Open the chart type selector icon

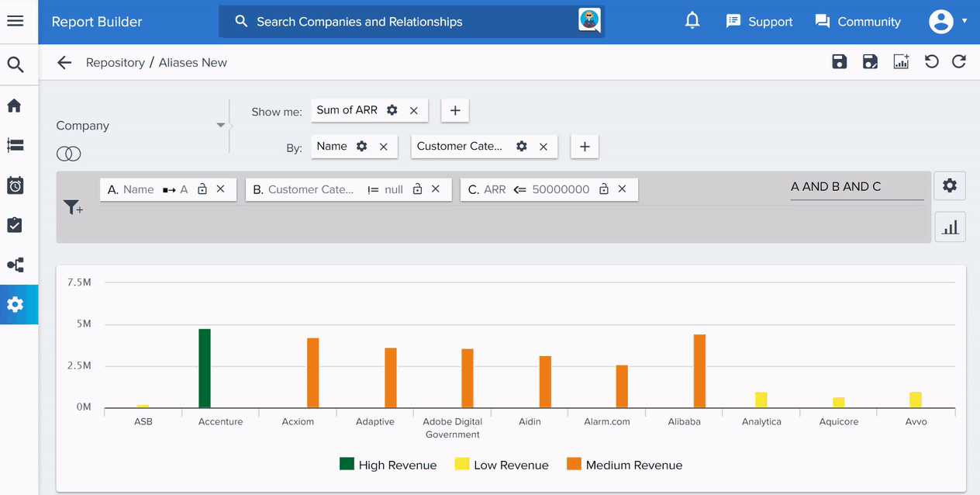click(x=950, y=227)
